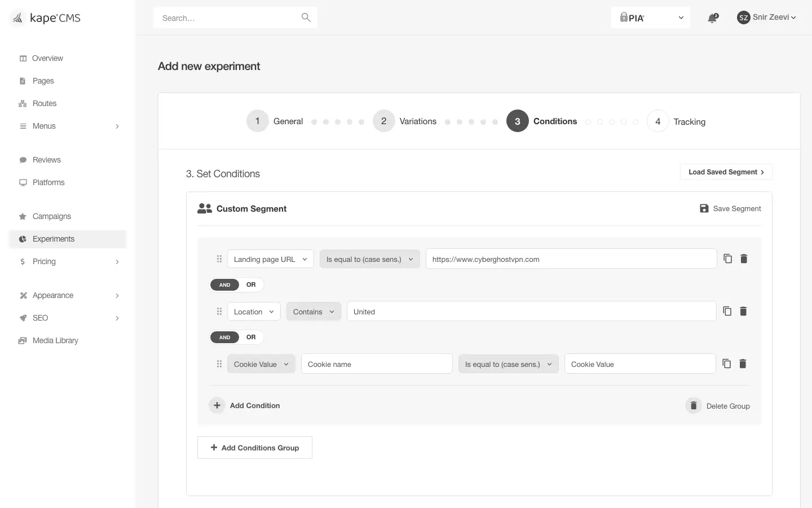Image resolution: width=812 pixels, height=508 pixels.
Task: Open the Cookie Value type dropdown
Action: [x=261, y=364]
